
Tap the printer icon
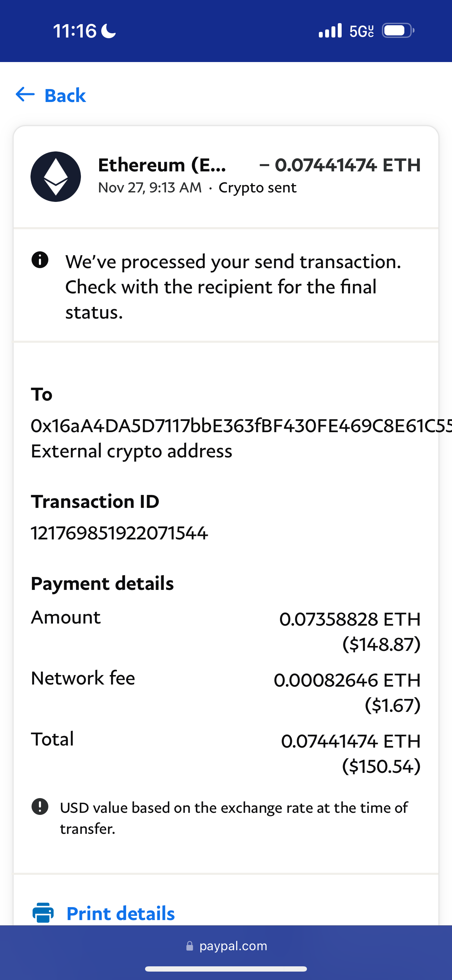click(43, 913)
